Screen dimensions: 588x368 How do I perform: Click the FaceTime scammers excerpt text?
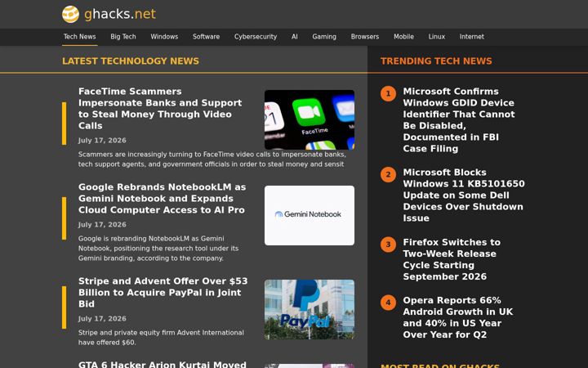(x=212, y=159)
